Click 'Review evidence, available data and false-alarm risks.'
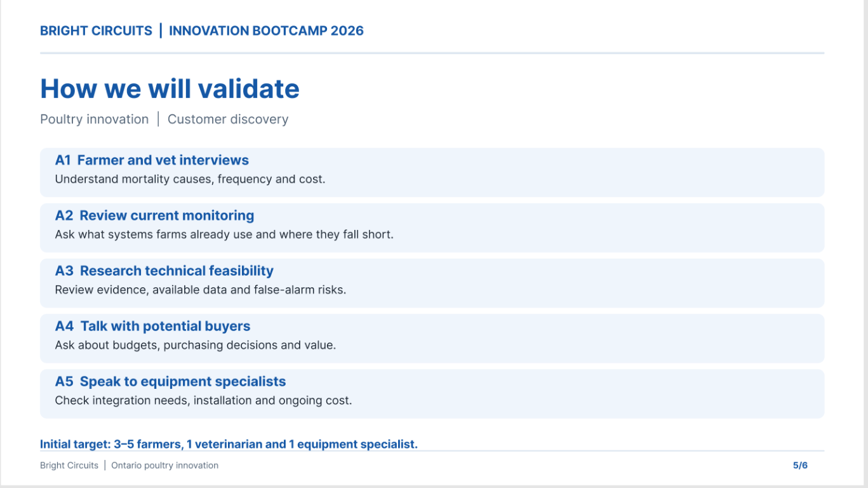This screenshot has height=488, width=868. click(201, 290)
